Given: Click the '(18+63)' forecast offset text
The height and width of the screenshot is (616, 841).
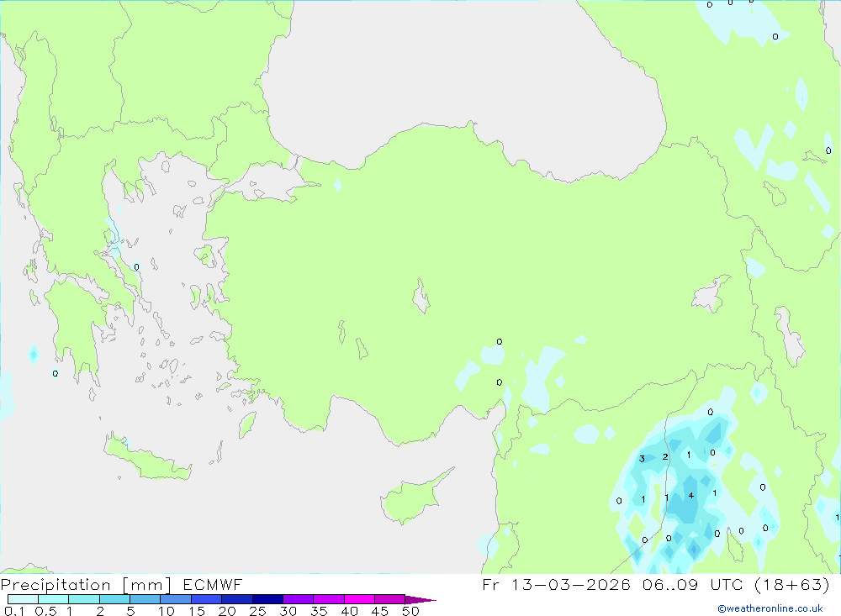Looking at the screenshot, I should pyautogui.click(x=791, y=584).
